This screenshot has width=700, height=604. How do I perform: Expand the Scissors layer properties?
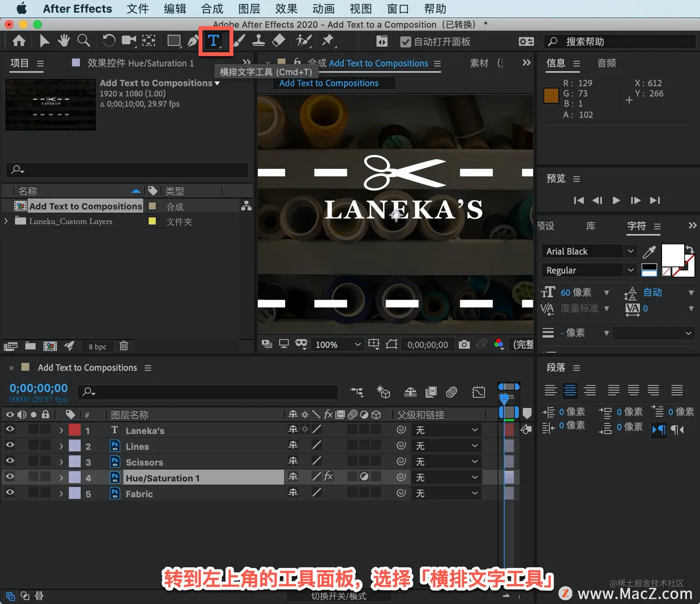61,462
